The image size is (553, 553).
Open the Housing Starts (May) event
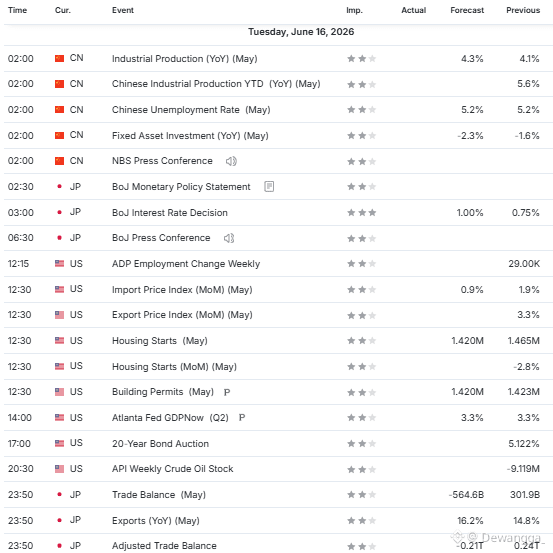160,341
